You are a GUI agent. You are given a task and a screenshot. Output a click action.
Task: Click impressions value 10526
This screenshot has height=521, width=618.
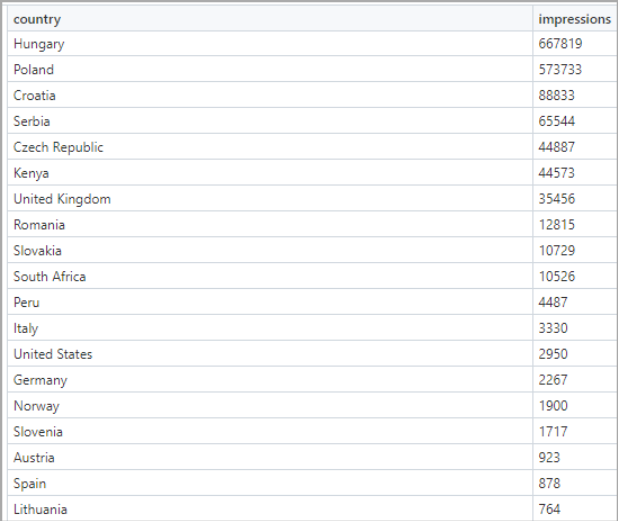pos(556,276)
